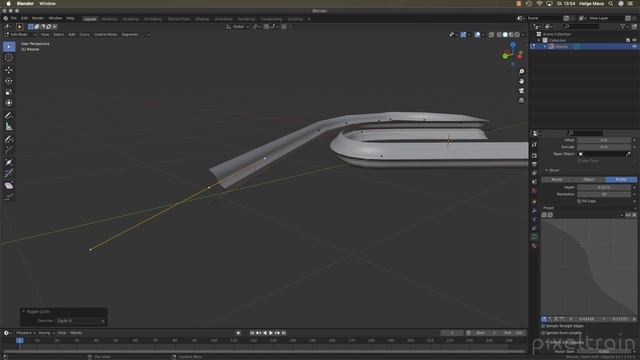This screenshot has height=360, width=640.
Task: Open the Direction Cycle dropdown
Action: click(80, 321)
